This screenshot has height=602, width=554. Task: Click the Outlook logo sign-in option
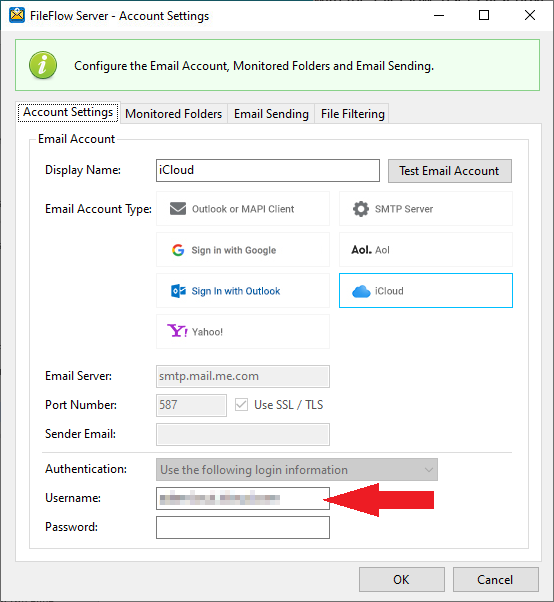pos(178,291)
